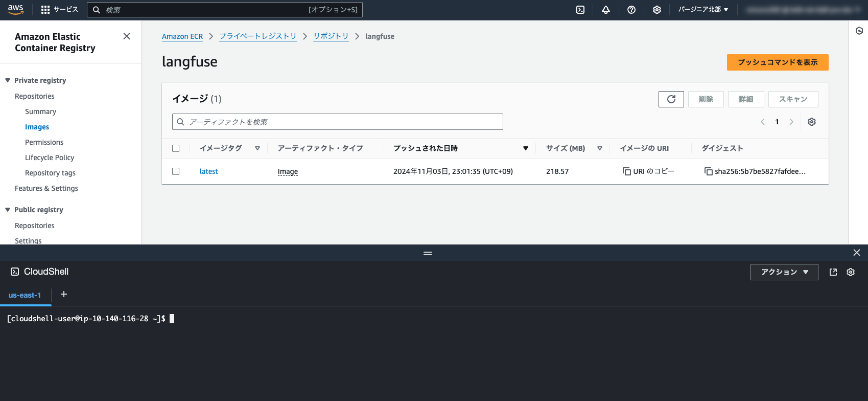
Task: Open the right-side info panel icon
Action: 859,31
